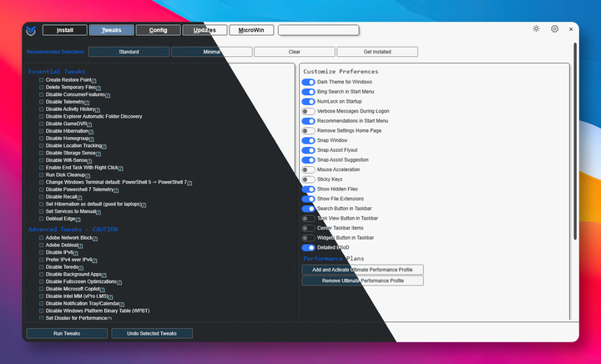Apply the Standard recommended selection
This screenshot has height=364, width=601.
(x=129, y=52)
